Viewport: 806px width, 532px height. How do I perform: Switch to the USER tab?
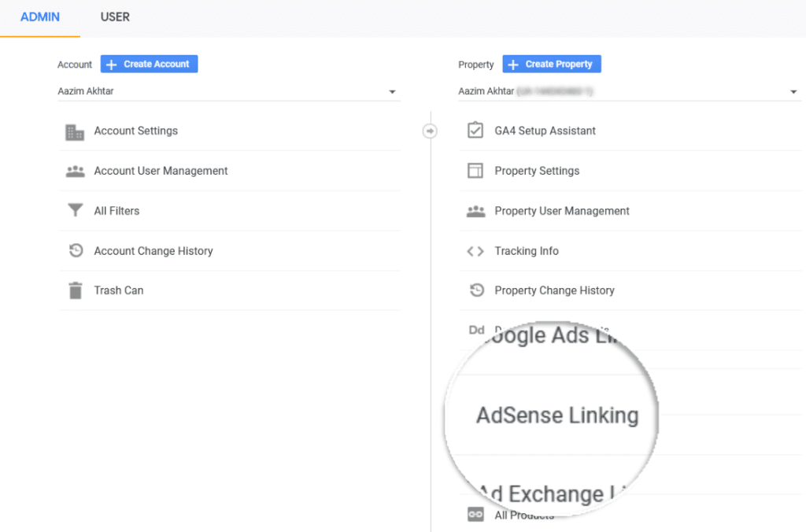115,17
